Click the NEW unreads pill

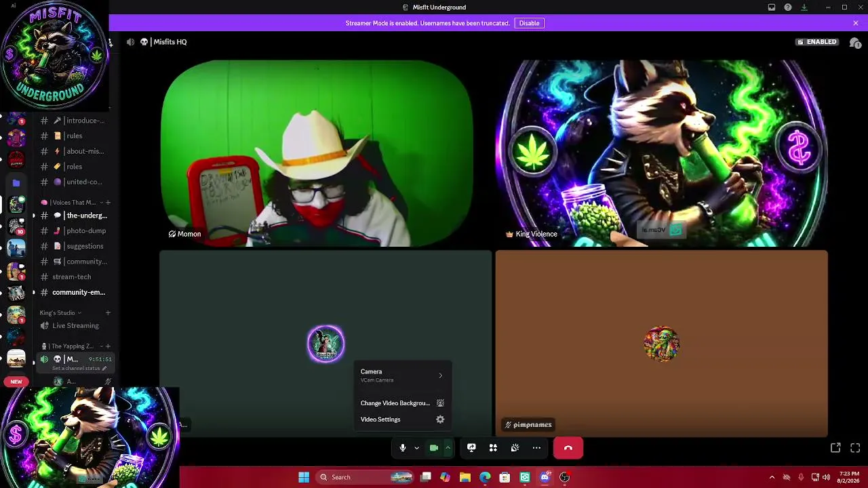(16, 382)
